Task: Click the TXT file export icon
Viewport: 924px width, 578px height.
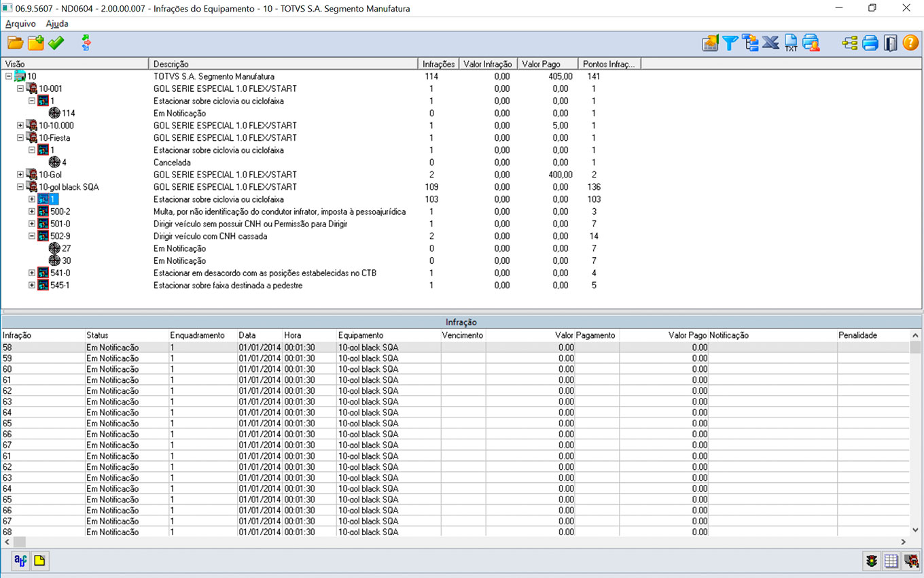Action: click(x=791, y=44)
